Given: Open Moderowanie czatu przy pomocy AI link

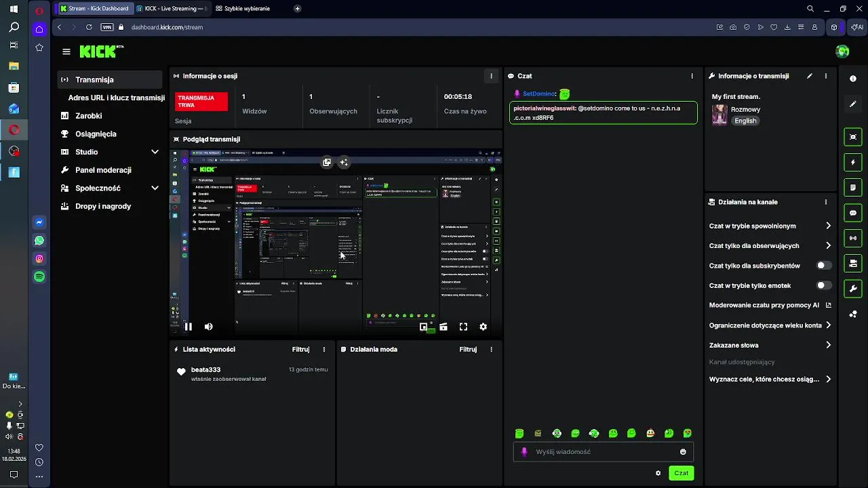Looking at the screenshot, I should (x=770, y=305).
